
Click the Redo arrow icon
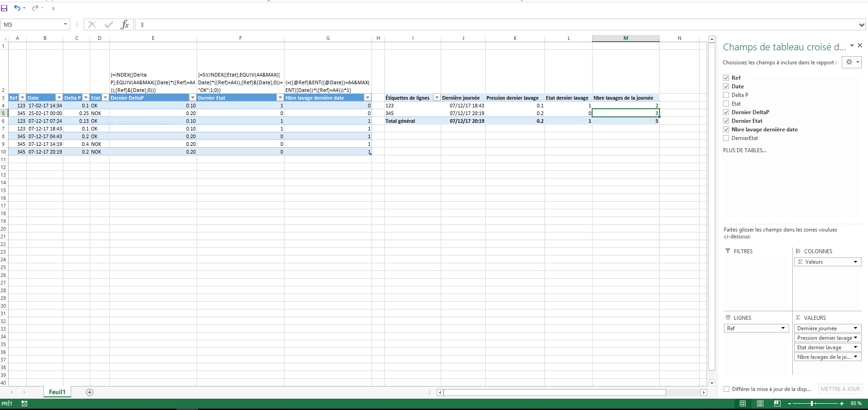[35, 8]
